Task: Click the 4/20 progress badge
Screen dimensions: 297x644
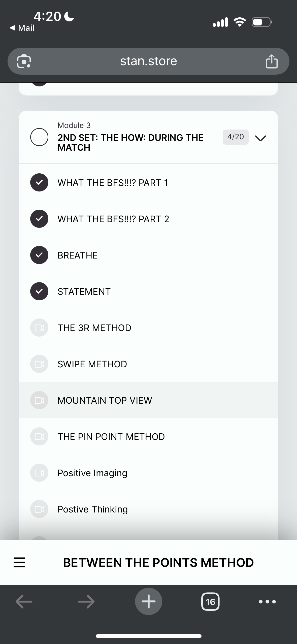Action: [235, 137]
